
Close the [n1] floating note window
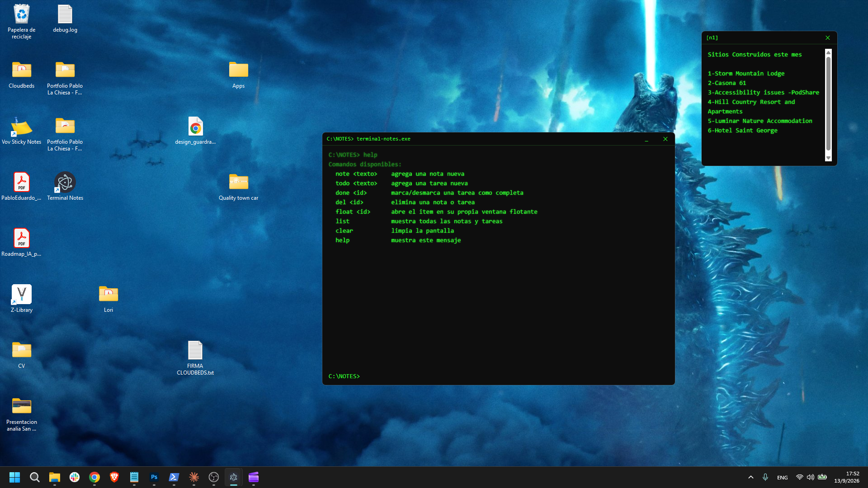828,38
